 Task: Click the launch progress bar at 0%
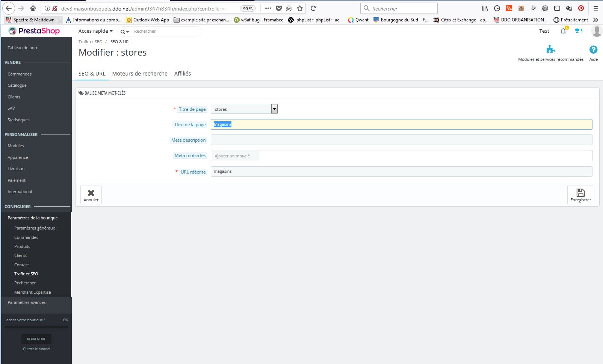[x=36, y=327]
